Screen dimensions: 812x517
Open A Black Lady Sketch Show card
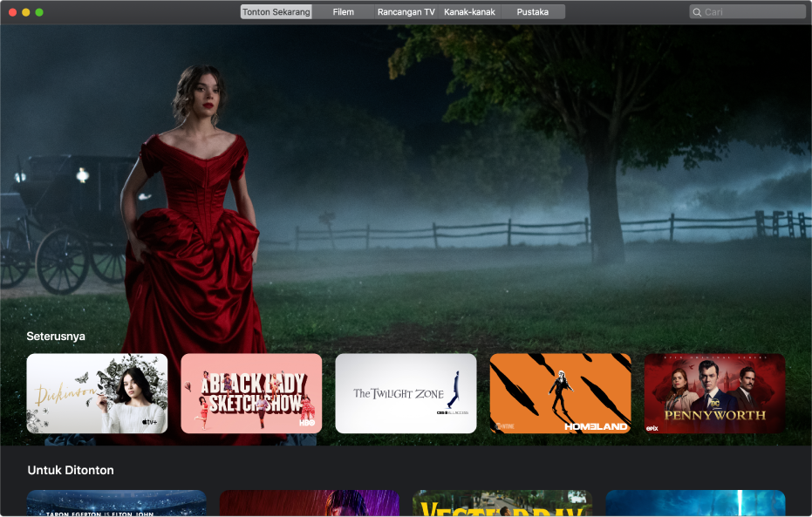[251, 393]
